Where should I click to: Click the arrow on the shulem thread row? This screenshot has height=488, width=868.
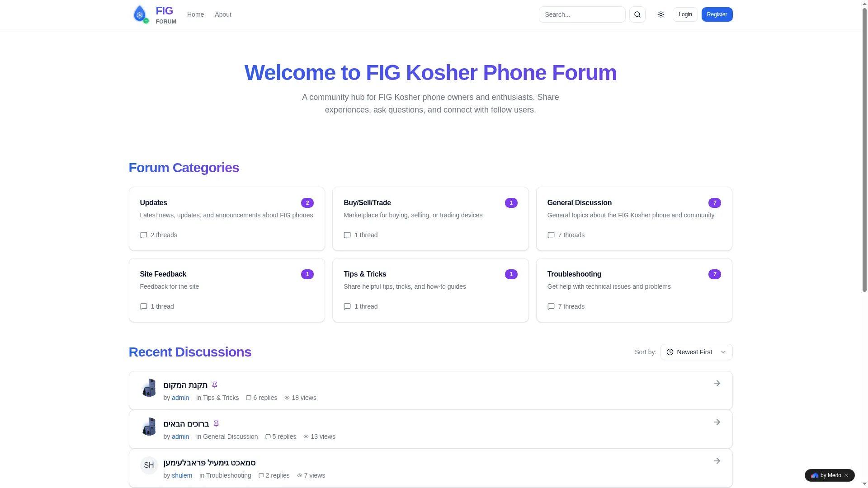pos(717,461)
